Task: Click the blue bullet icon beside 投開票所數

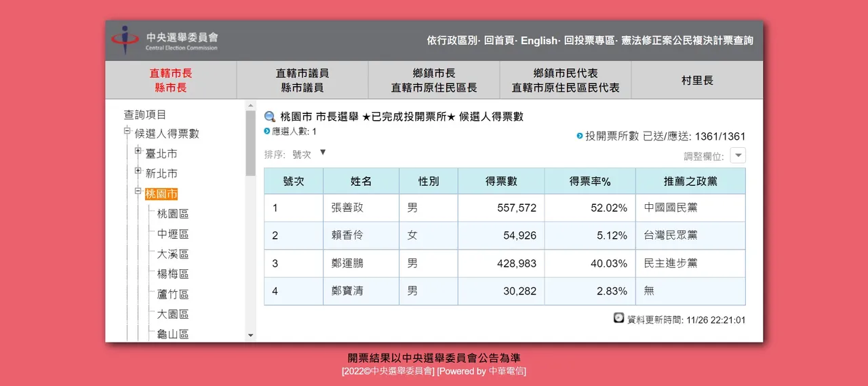Action: click(580, 136)
